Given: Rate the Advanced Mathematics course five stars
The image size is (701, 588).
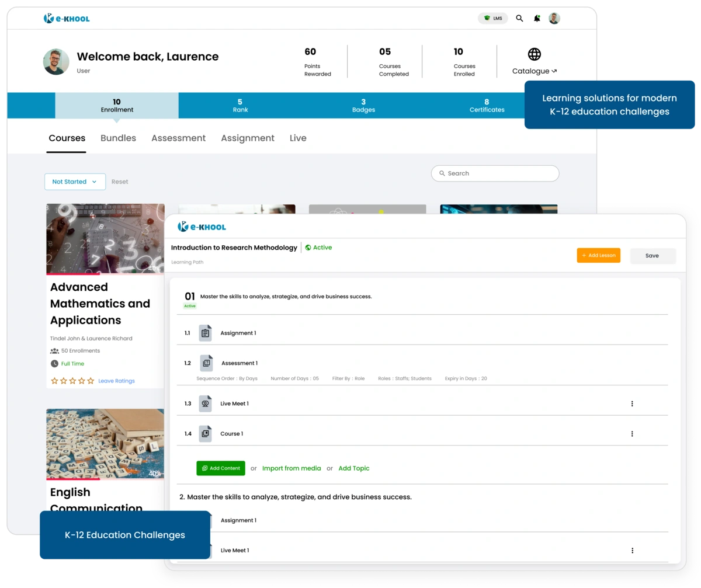Looking at the screenshot, I should coord(91,381).
